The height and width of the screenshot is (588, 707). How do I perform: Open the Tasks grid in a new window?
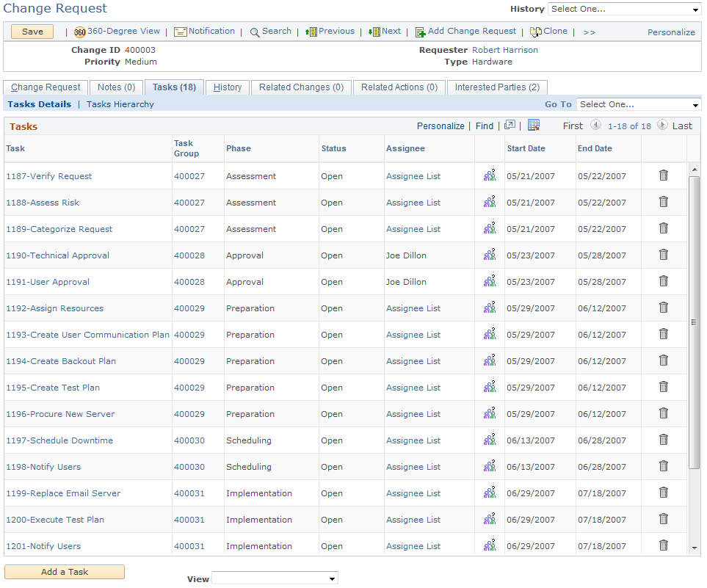[510, 126]
